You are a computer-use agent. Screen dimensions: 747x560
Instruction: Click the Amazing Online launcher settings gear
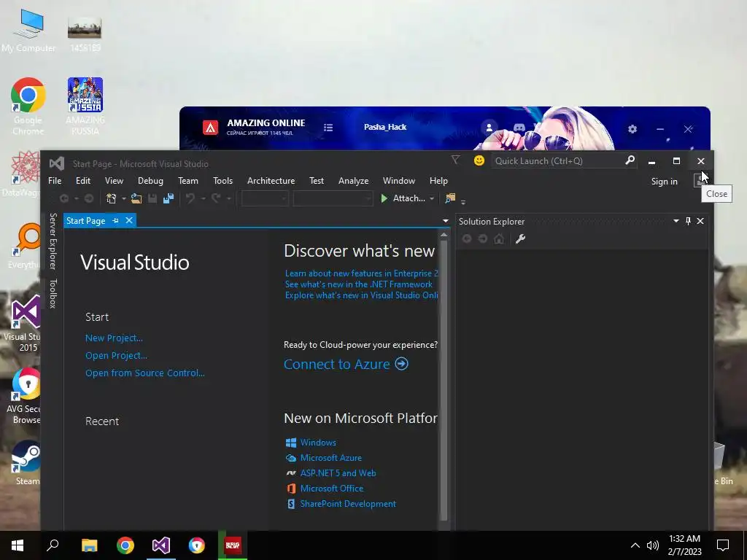coord(632,129)
